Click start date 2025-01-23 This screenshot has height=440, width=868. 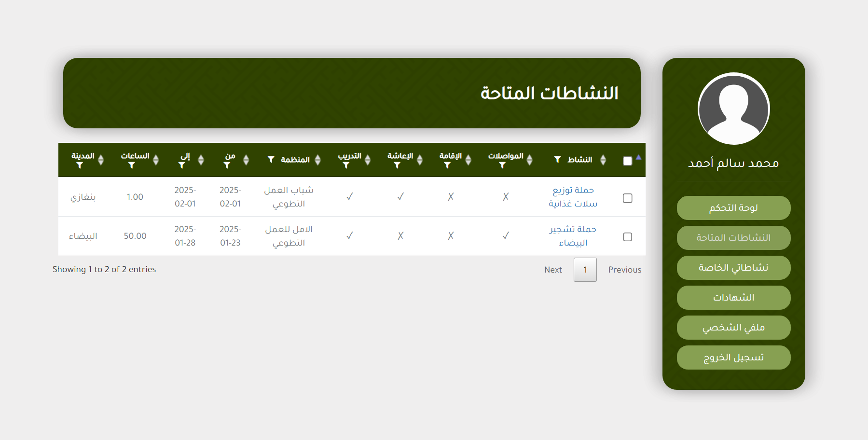[x=230, y=236]
